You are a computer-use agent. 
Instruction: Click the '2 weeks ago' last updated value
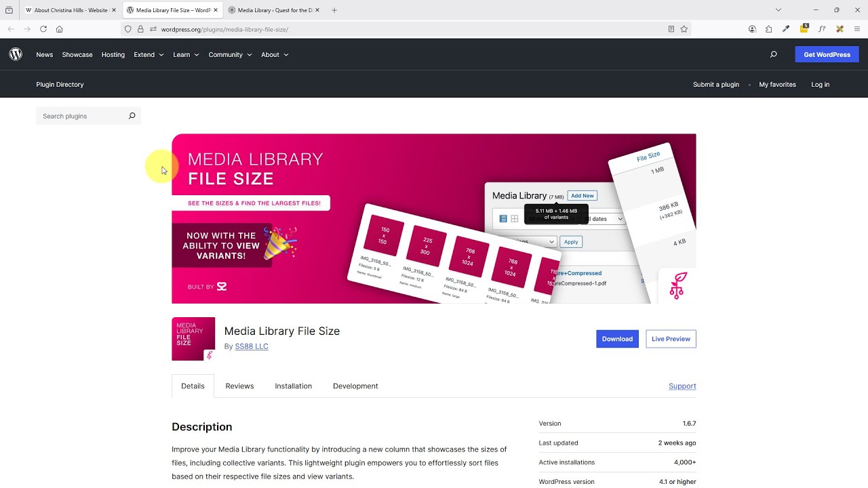(x=677, y=443)
